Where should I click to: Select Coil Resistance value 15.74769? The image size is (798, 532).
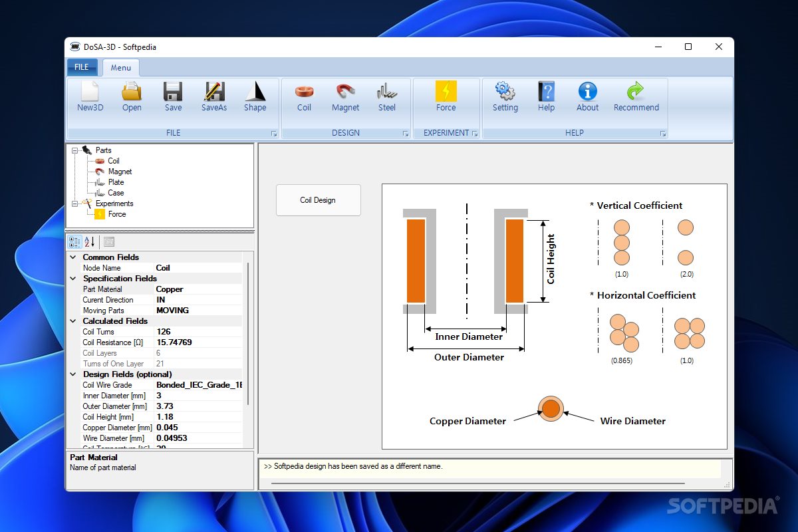click(199, 342)
